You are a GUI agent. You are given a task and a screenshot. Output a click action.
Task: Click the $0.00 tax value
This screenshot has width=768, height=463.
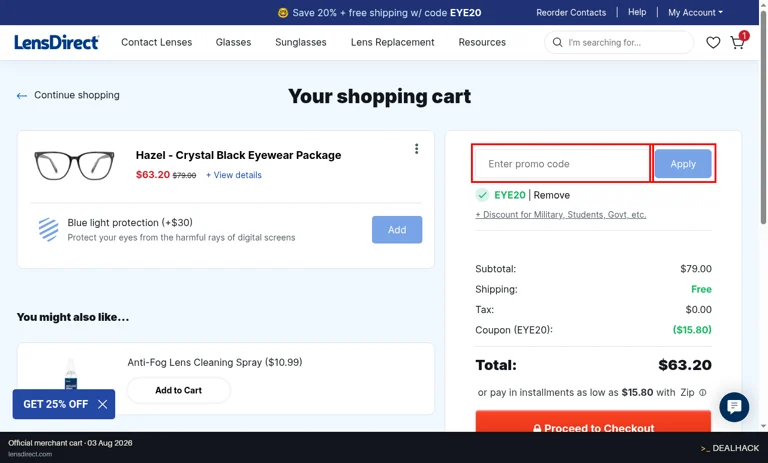tap(698, 310)
